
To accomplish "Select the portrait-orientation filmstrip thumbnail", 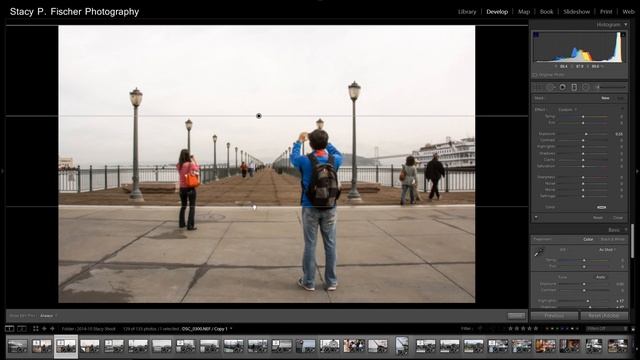I will point(402,345).
